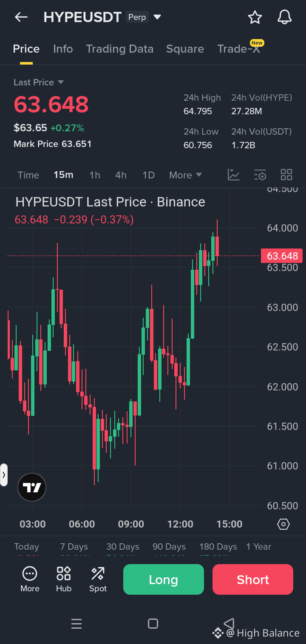
Task: Tap the green Long button
Action: click(164, 579)
